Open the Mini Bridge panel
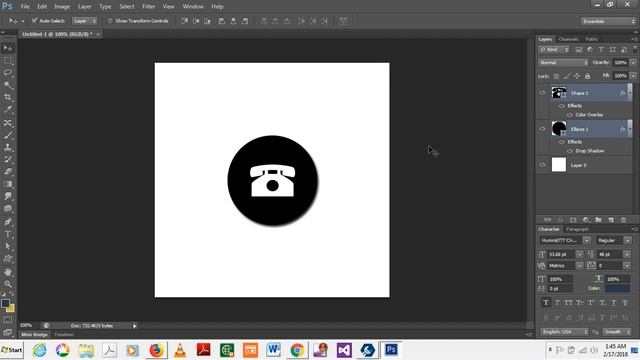 34,335
